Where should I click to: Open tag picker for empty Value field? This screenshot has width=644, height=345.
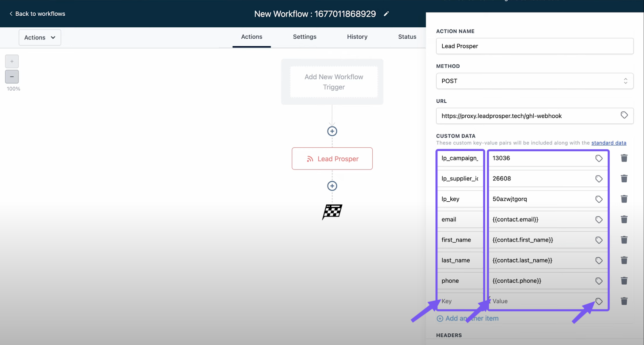599,302
